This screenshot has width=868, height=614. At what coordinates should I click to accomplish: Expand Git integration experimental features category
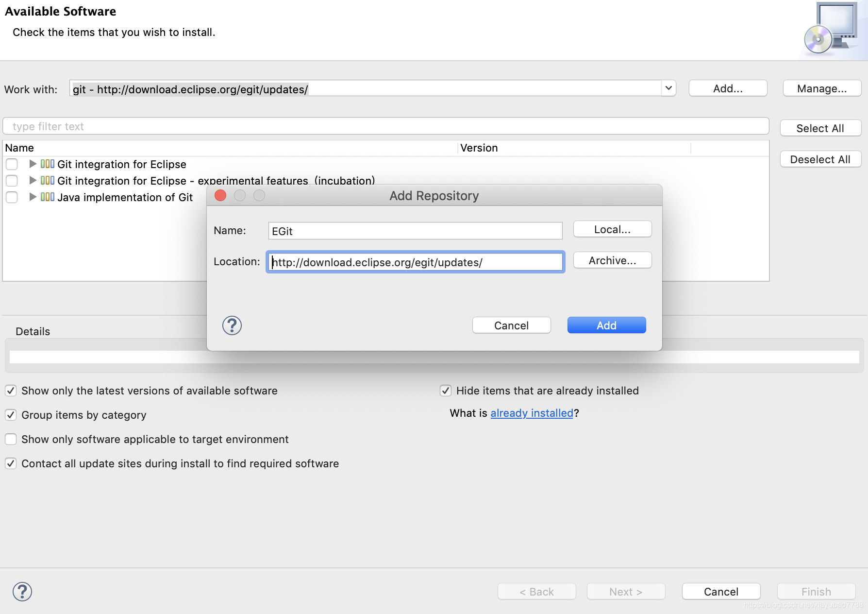[33, 180]
